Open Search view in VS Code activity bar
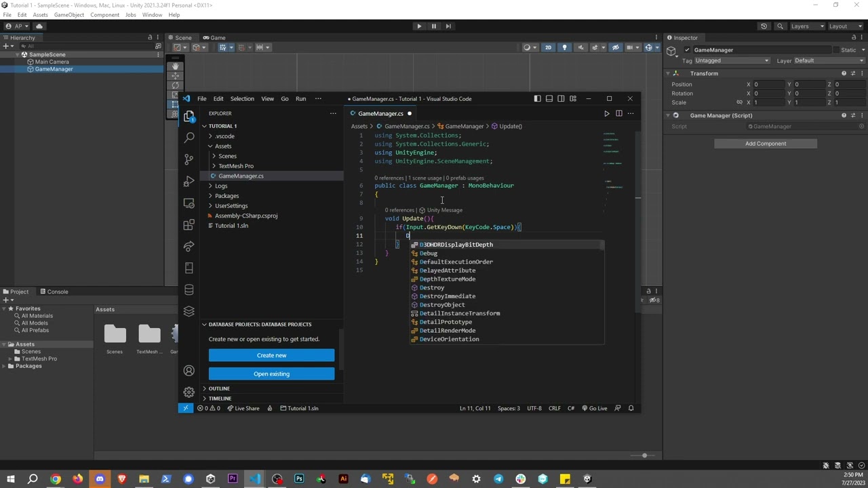 tap(189, 137)
